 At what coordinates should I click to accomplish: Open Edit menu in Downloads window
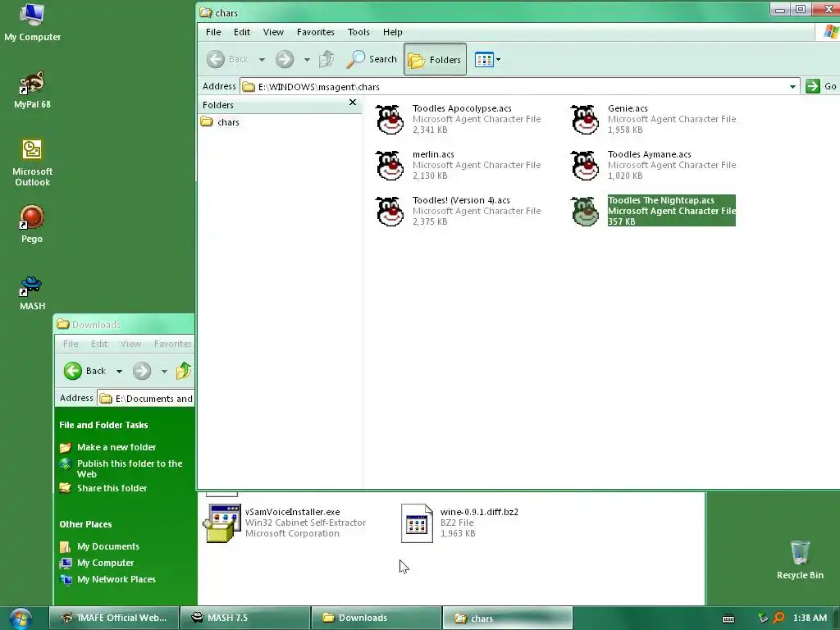(x=99, y=344)
